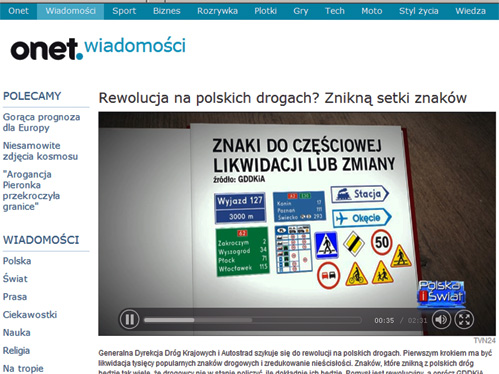
Task: Go to the Wiedza section
Action: point(470,11)
